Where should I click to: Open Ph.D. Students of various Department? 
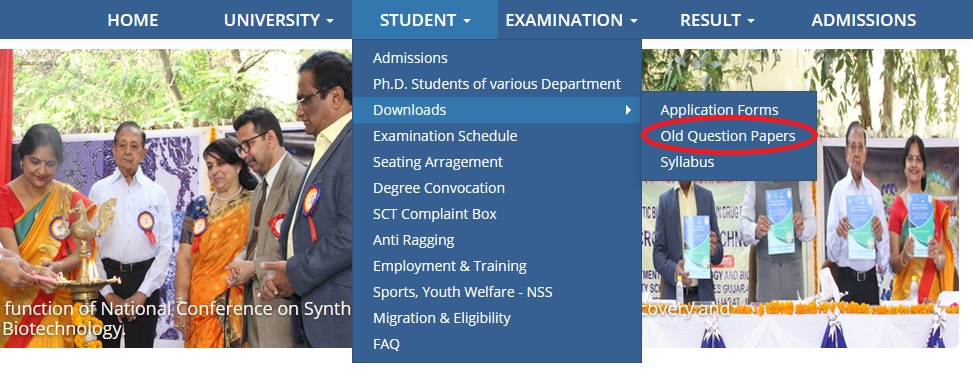click(x=496, y=84)
